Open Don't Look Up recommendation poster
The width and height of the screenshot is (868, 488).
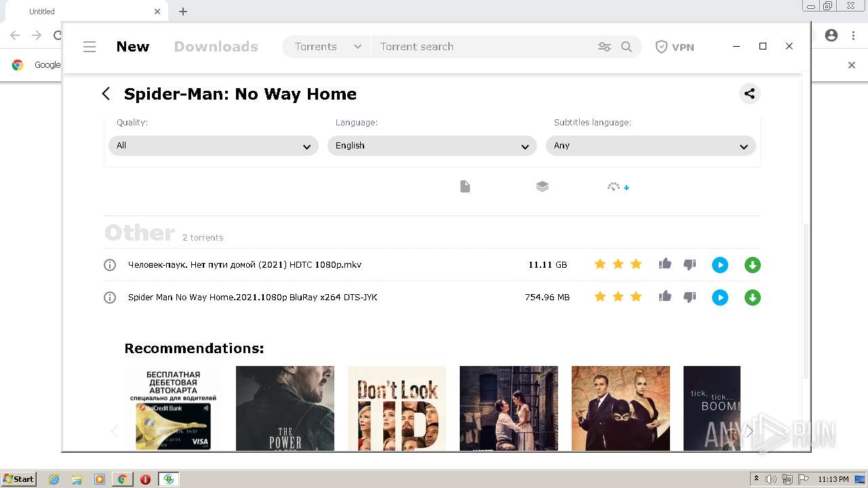pyautogui.click(x=397, y=408)
